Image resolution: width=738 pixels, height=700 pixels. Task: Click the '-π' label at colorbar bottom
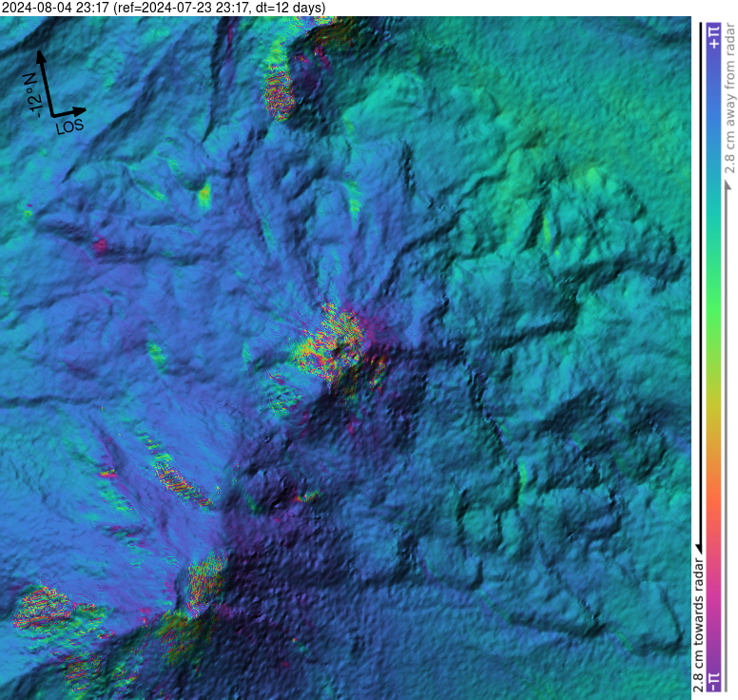[714, 681]
